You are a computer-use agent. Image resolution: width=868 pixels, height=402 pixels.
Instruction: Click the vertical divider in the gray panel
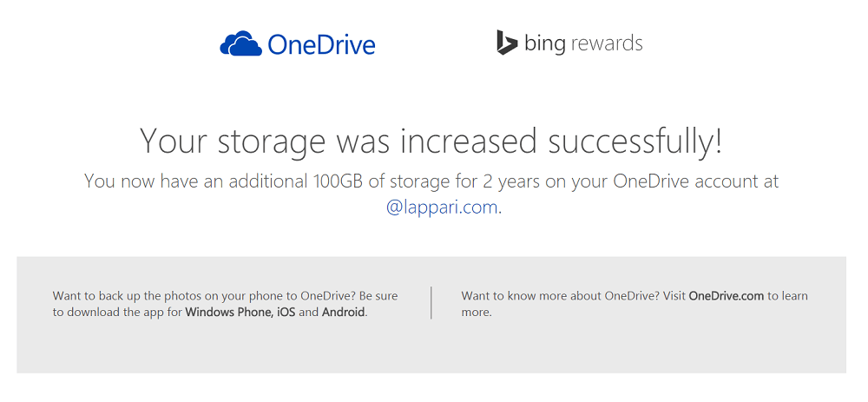pyautogui.click(x=431, y=303)
